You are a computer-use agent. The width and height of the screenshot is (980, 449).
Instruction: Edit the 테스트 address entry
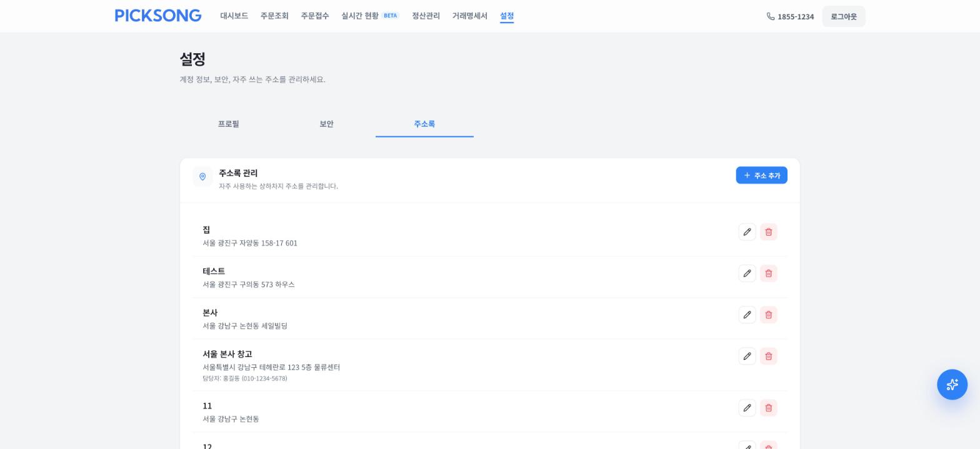pos(747,273)
